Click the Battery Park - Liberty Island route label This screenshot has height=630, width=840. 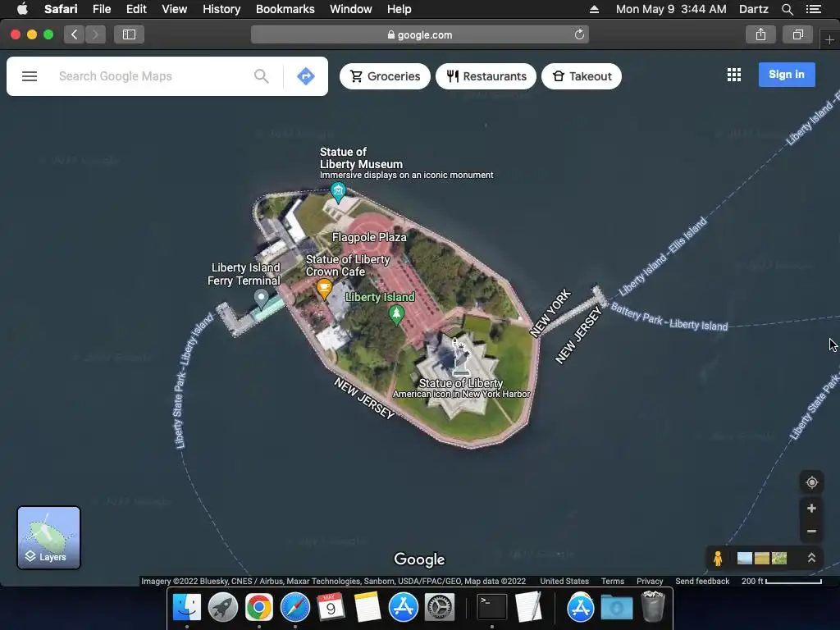[669, 317]
